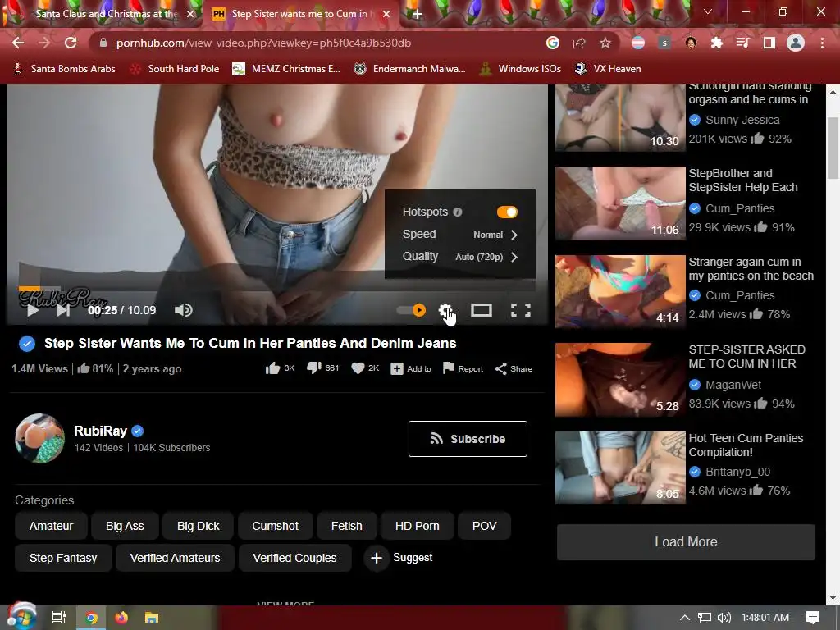Open the video Share options
Image resolution: width=840 pixels, height=630 pixels.
click(x=514, y=368)
